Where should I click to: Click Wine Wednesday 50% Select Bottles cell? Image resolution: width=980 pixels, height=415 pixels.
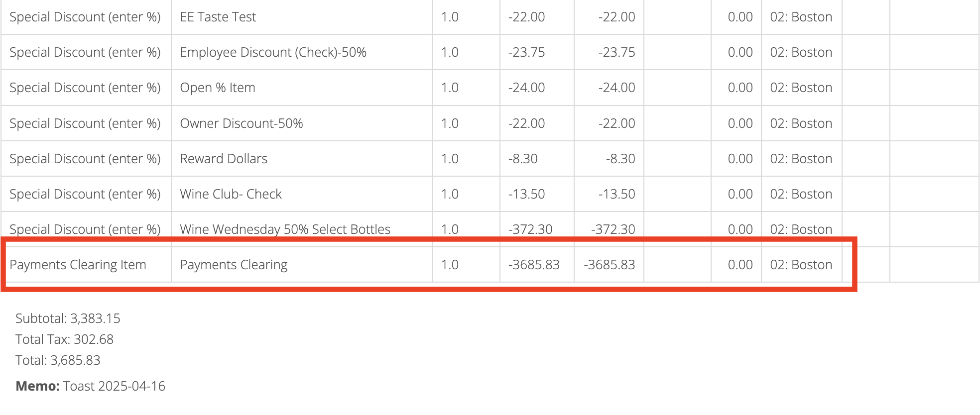(285, 229)
